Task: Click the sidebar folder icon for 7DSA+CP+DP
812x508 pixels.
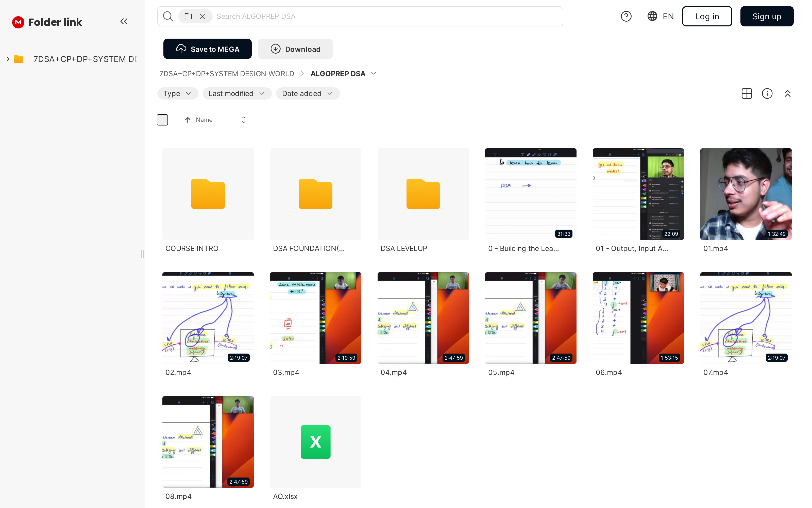Action: (18, 59)
